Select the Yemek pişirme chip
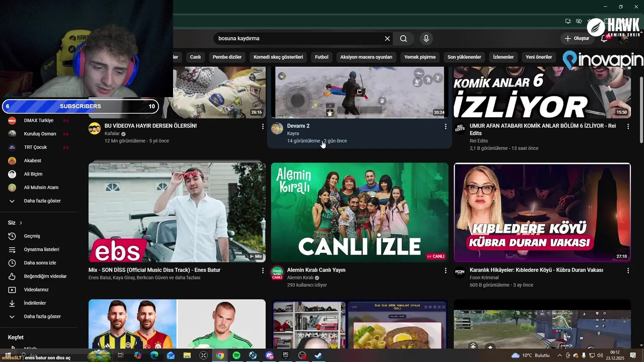 click(420, 57)
